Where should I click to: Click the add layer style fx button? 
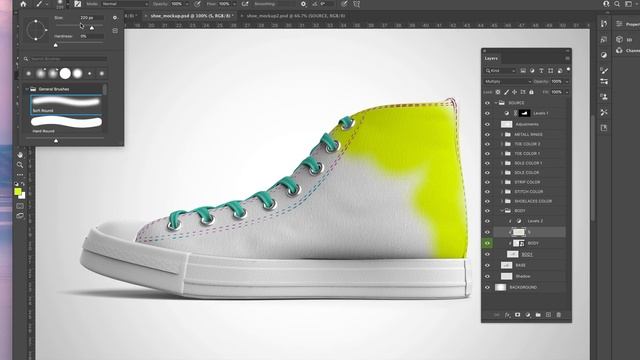[x=507, y=315]
